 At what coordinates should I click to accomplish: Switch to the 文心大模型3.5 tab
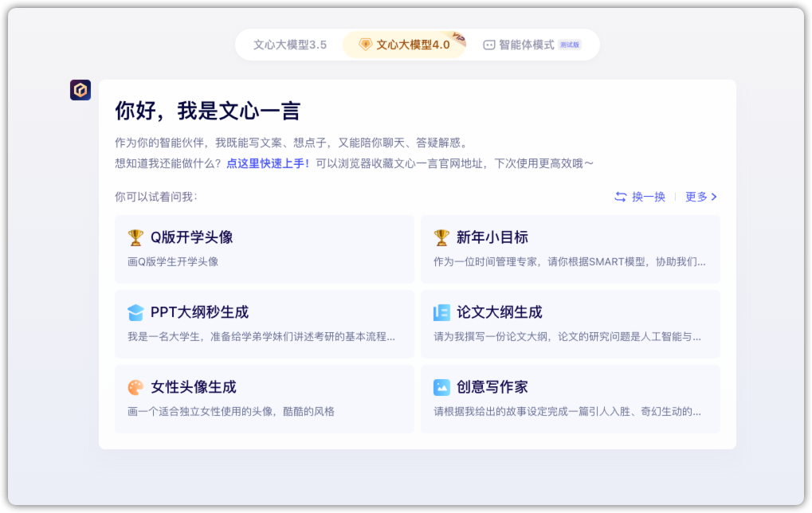point(290,45)
